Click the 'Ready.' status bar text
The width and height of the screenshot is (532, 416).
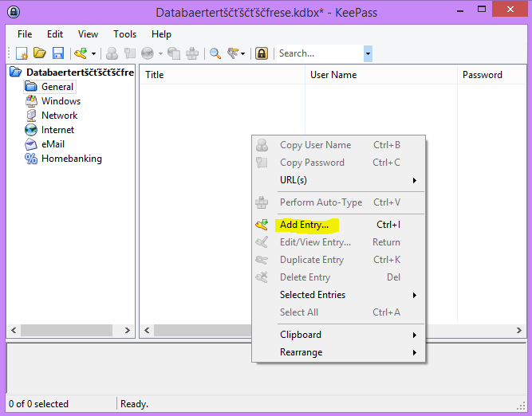(134, 404)
